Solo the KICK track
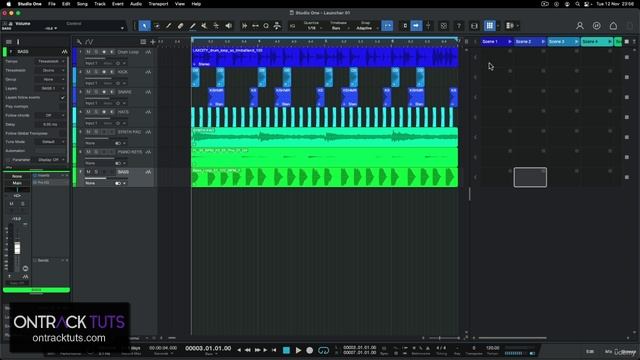 [x=96, y=72]
